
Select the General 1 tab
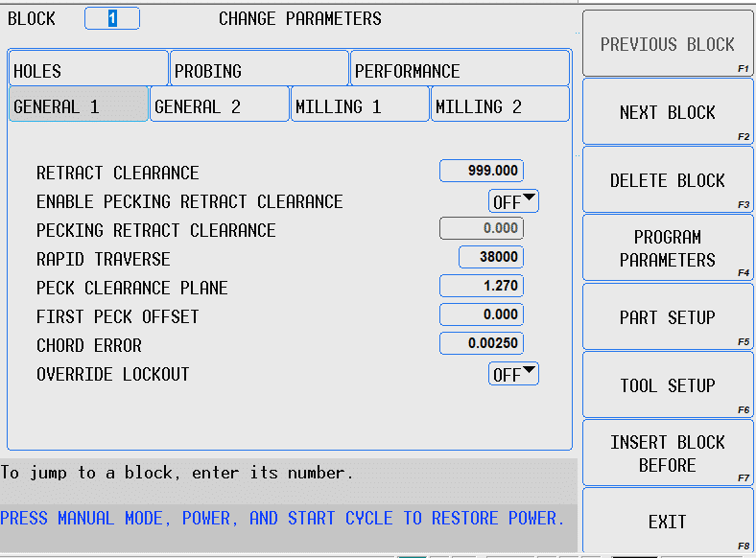coord(79,105)
